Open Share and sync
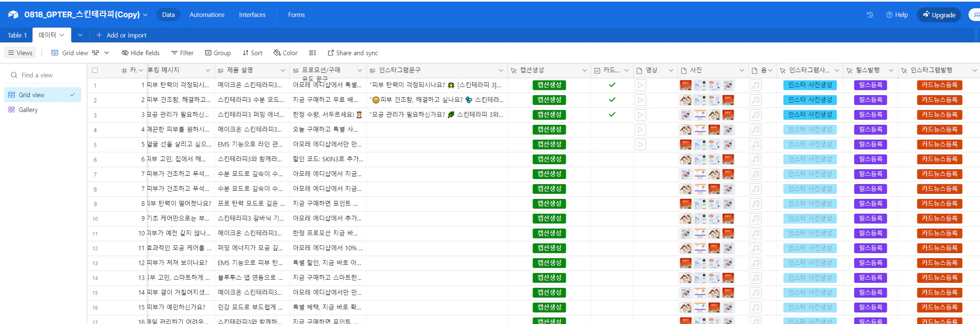 tap(353, 53)
